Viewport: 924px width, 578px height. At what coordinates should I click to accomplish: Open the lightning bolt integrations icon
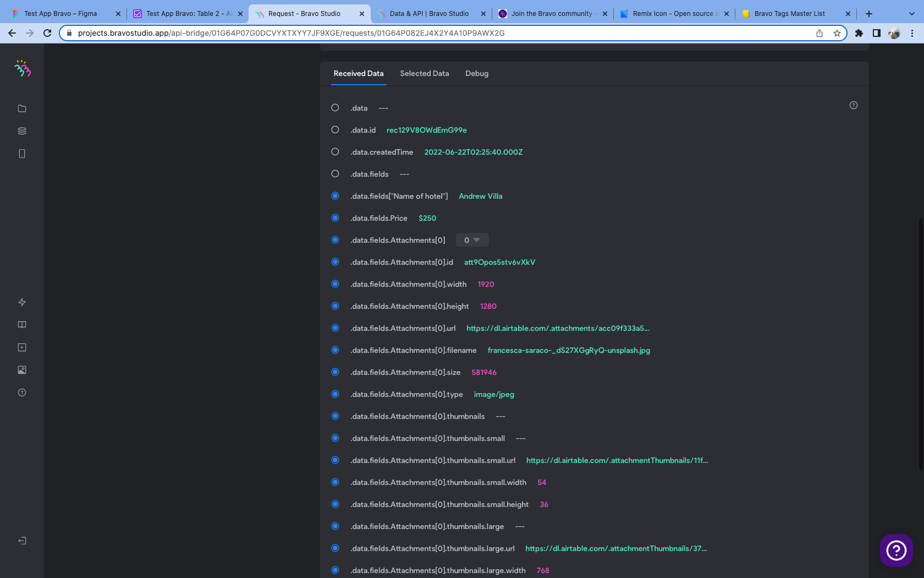point(22,302)
